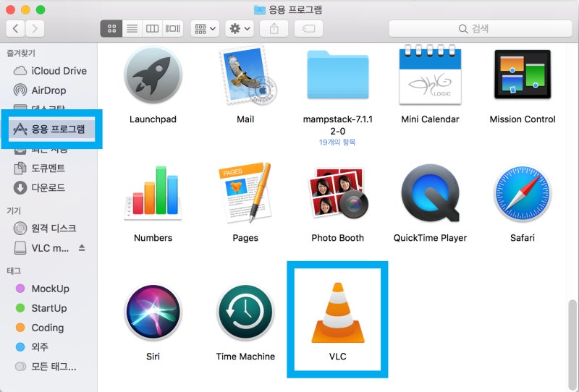The width and height of the screenshot is (579, 392).
Task: Open the gear action menu
Action: point(240,28)
